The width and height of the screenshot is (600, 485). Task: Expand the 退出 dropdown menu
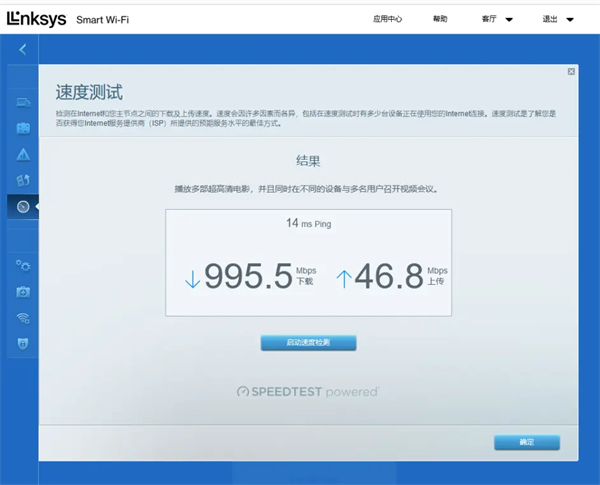pos(557,19)
